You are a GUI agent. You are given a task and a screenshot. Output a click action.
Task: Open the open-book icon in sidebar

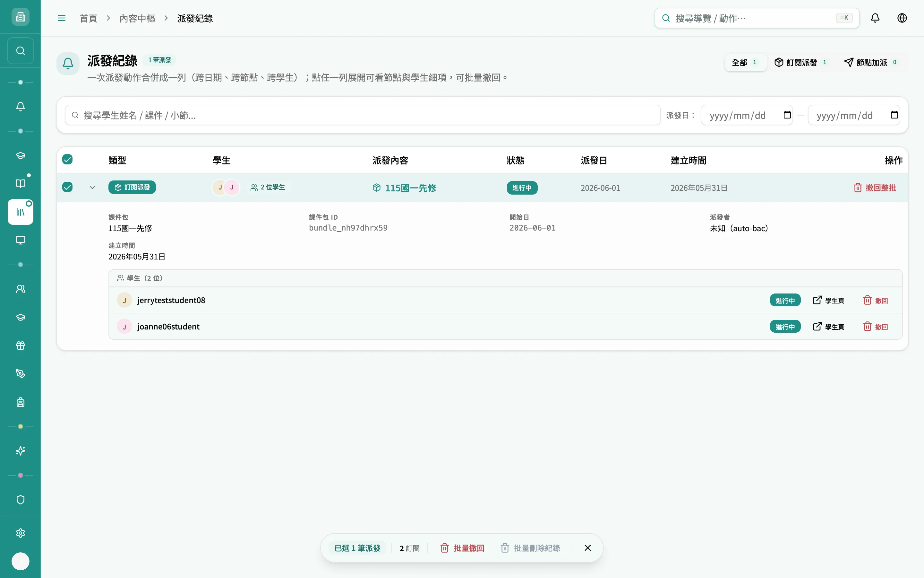(x=21, y=183)
